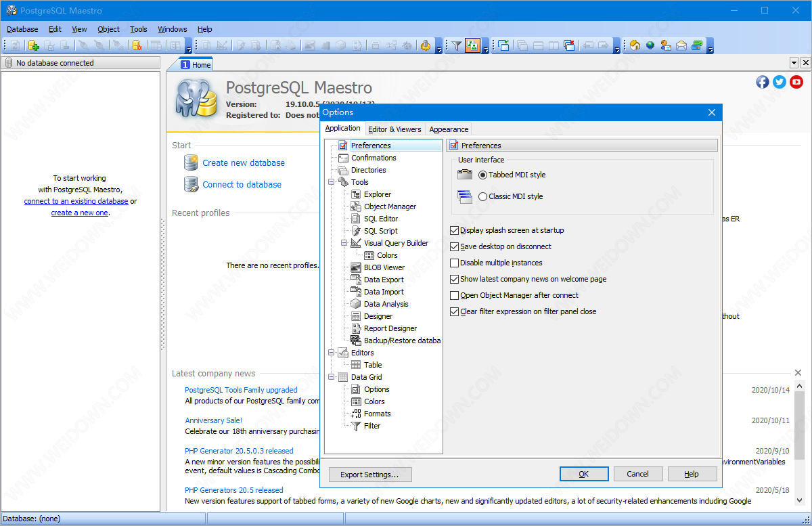Image resolution: width=812 pixels, height=526 pixels.
Task: Open the Windows menu
Action: point(173,29)
